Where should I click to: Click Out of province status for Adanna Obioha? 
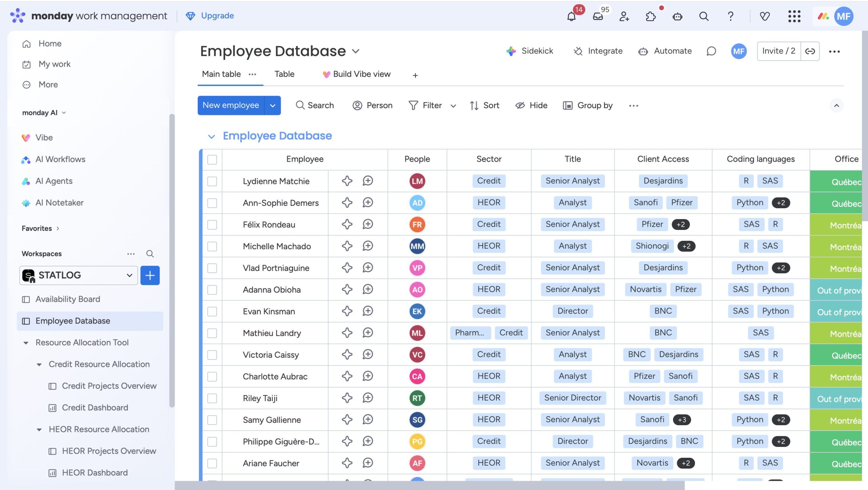point(836,290)
